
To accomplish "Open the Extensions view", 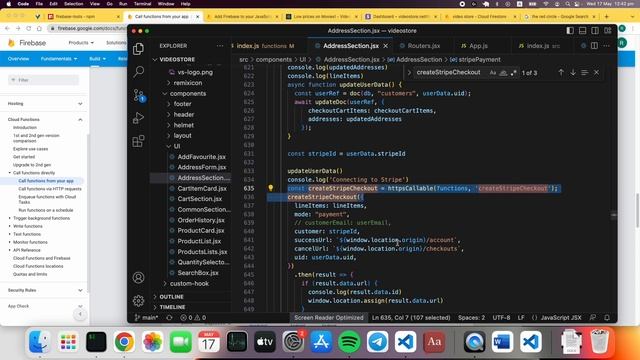I will pyautogui.click(x=138, y=141).
